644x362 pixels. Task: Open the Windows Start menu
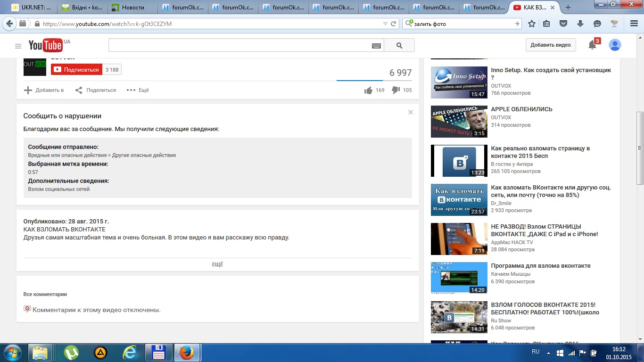(x=12, y=353)
